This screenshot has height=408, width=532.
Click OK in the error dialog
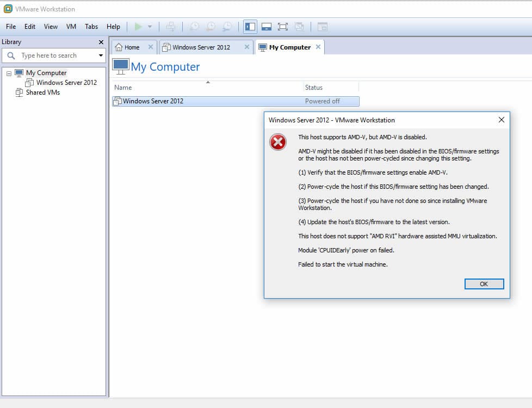[484, 284]
